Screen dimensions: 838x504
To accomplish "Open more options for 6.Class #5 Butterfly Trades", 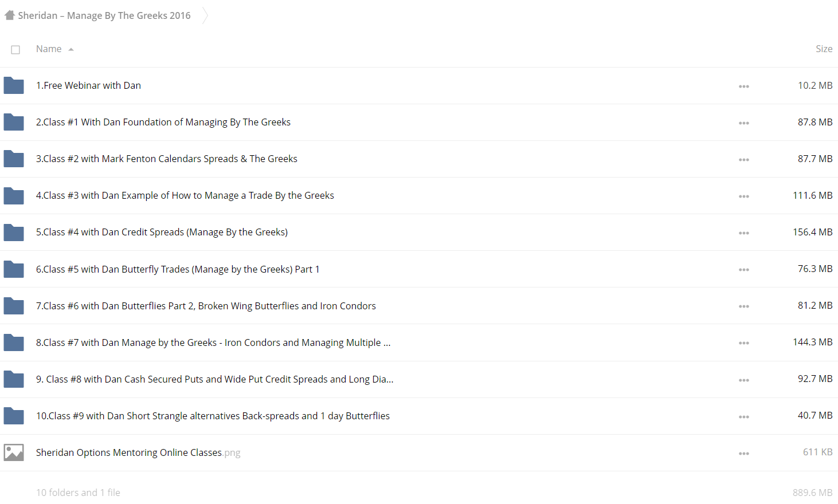I will click(x=744, y=270).
